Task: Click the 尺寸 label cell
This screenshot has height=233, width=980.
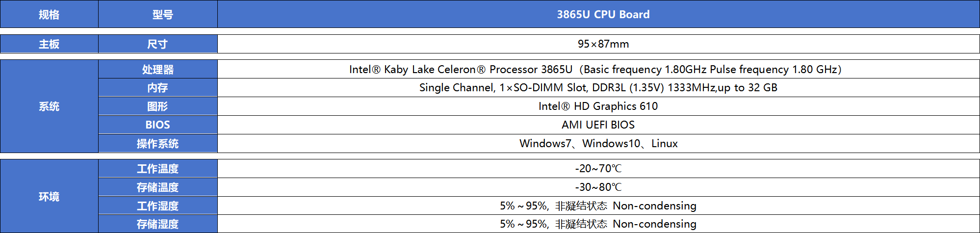Action: [x=158, y=44]
